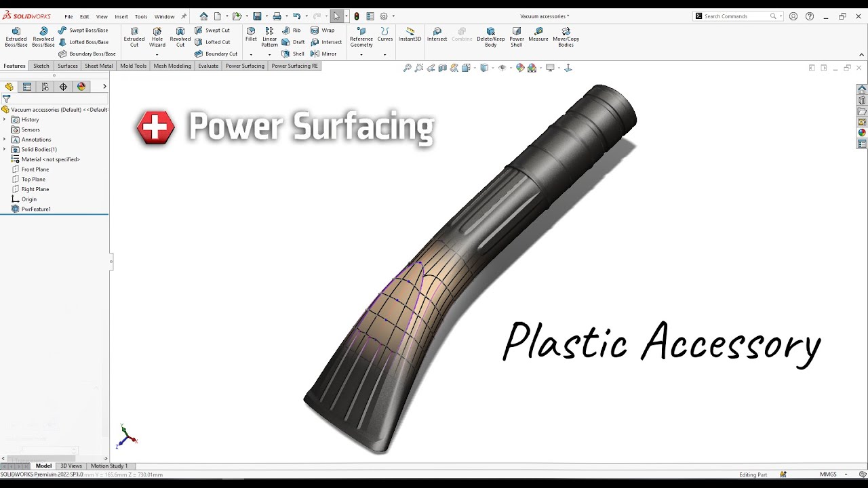Open the Hole Wizard tool

[157, 37]
